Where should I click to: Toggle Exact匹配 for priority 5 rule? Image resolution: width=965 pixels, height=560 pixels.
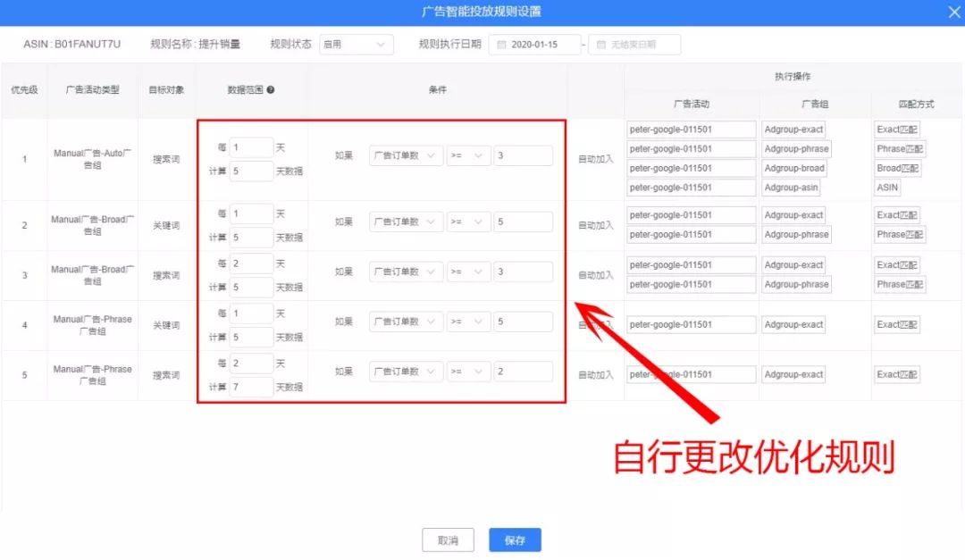coord(897,374)
